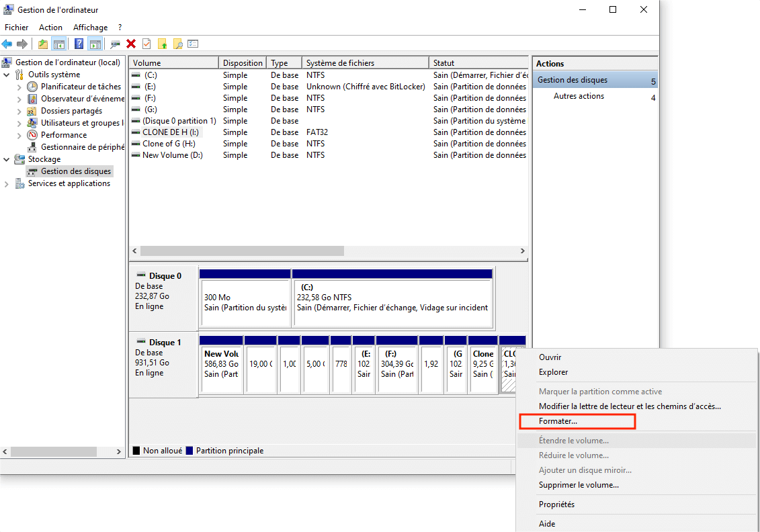
Task: Click the checklist settings icon in toolbar
Action: tap(194, 44)
